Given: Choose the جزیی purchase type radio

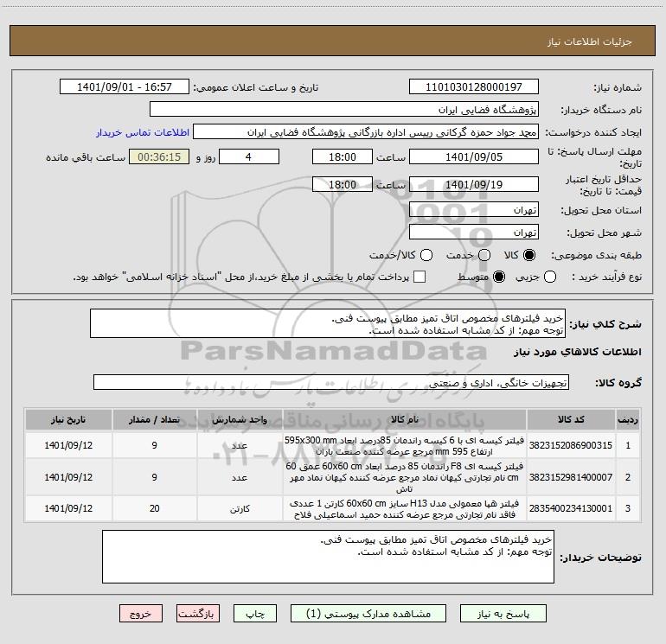Looking at the screenshot, I should tap(549, 277).
